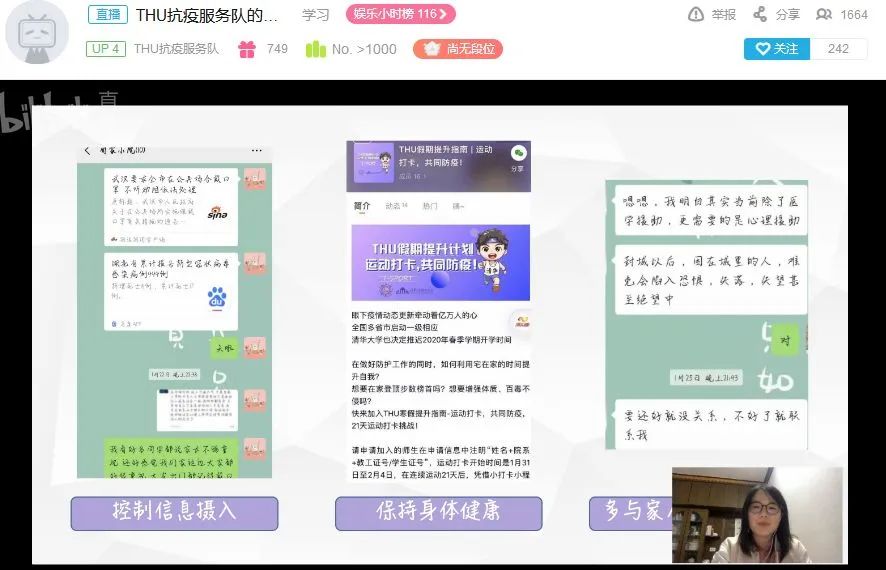This screenshot has height=570, width=886.
Task: Click the report (举报) icon
Action: point(696,14)
